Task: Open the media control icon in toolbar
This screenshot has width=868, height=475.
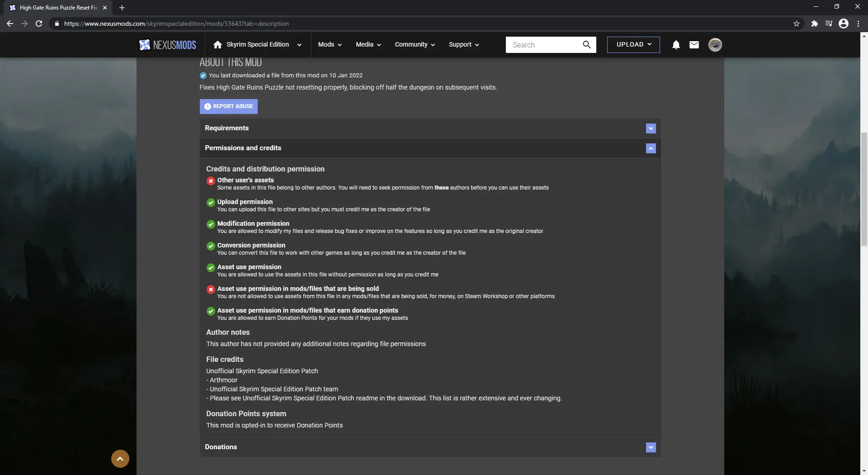Action: pos(829,24)
